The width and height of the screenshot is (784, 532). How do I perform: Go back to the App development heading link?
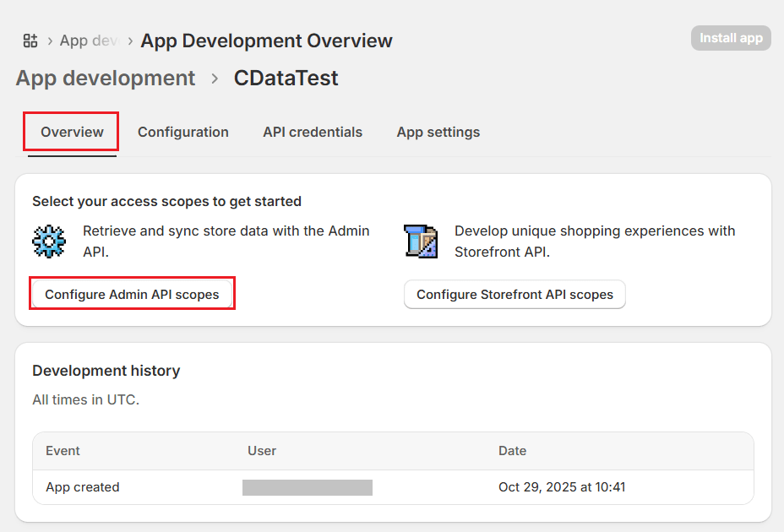pyautogui.click(x=106, y=79)
